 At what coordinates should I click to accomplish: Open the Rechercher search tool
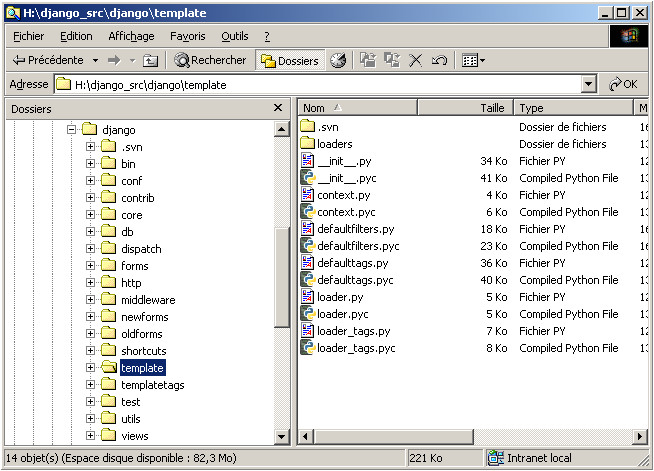coord(211,61)
